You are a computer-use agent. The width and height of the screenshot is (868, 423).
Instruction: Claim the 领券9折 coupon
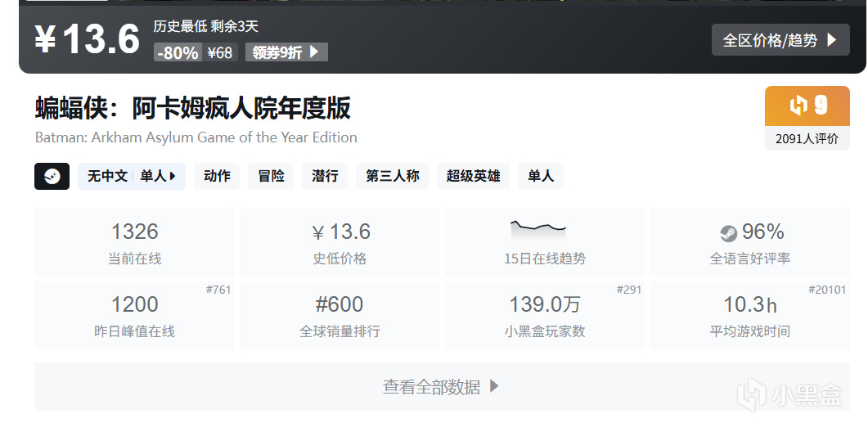(287, 52)
